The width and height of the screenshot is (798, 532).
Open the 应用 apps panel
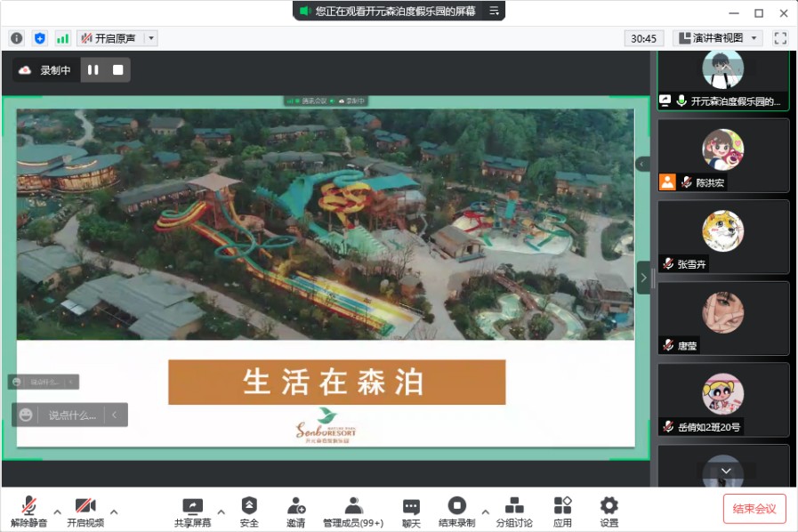[x=562, y=512]
